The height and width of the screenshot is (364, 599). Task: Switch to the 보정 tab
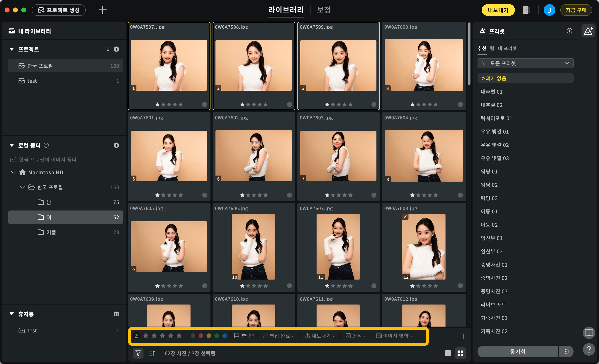(x=324, y=10)
